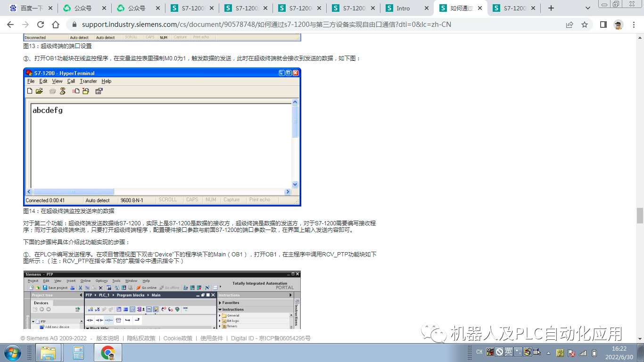644x362 pixels.
Task: Click the CH language indicator
Action: point(479,352)
